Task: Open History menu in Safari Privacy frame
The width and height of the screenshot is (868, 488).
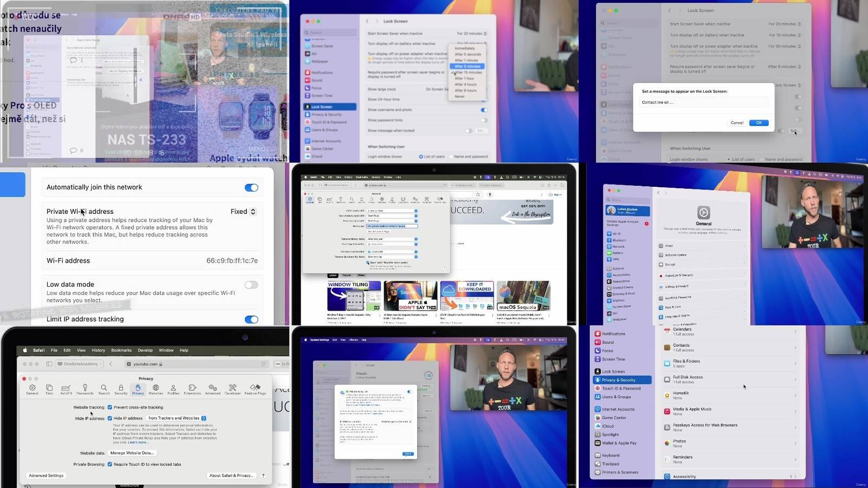Action: coord(98,350)
